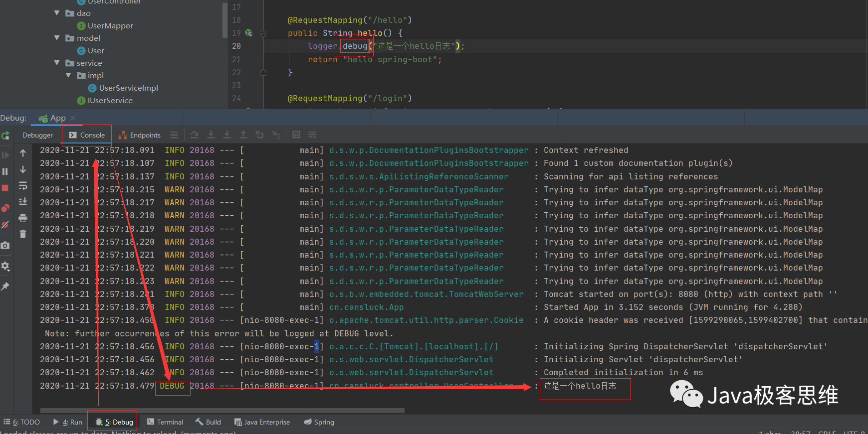Viewport: 868px width, 434px height.
Task: Collapse the service folder
Action: point(57,63)
